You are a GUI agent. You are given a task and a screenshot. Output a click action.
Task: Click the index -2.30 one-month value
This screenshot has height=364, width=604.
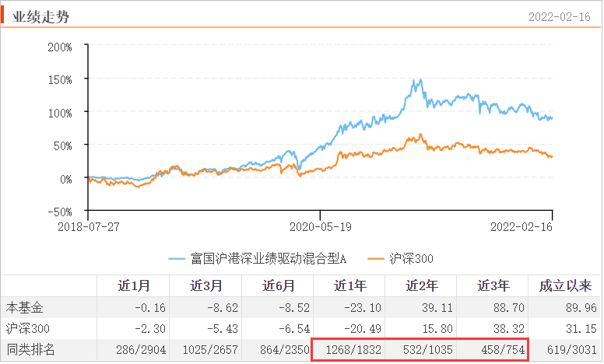click(150, 328)
